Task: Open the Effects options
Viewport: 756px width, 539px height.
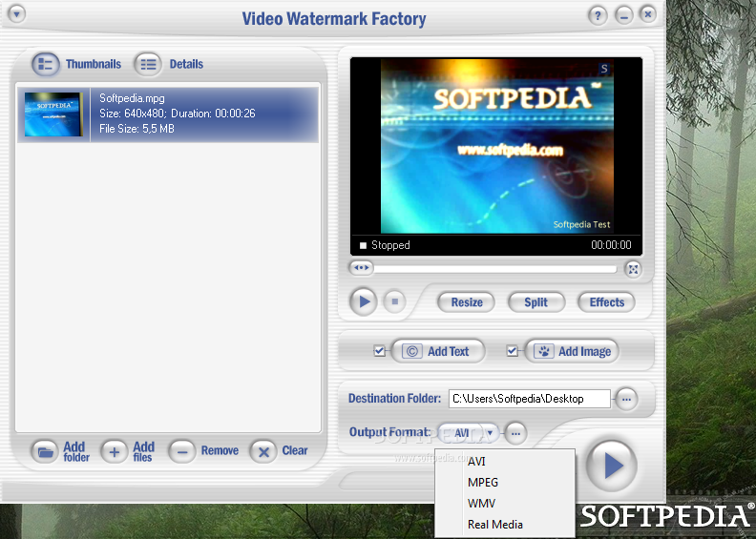Action: coord(606,302)
